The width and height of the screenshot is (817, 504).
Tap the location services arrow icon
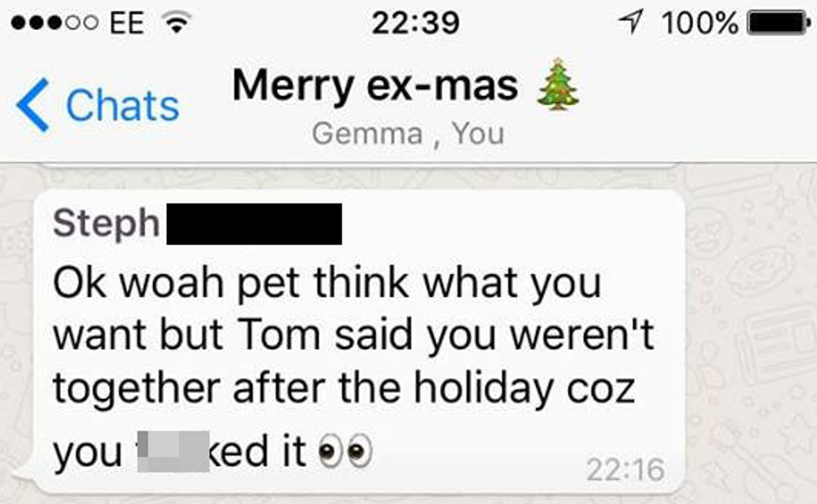pyautogui.click(x=631, y=22)
